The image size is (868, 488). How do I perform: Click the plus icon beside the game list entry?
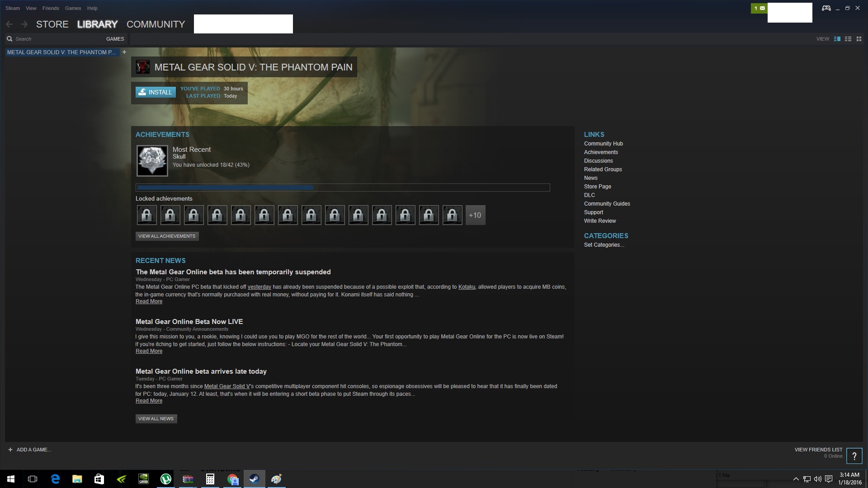[x=124, y=52]
